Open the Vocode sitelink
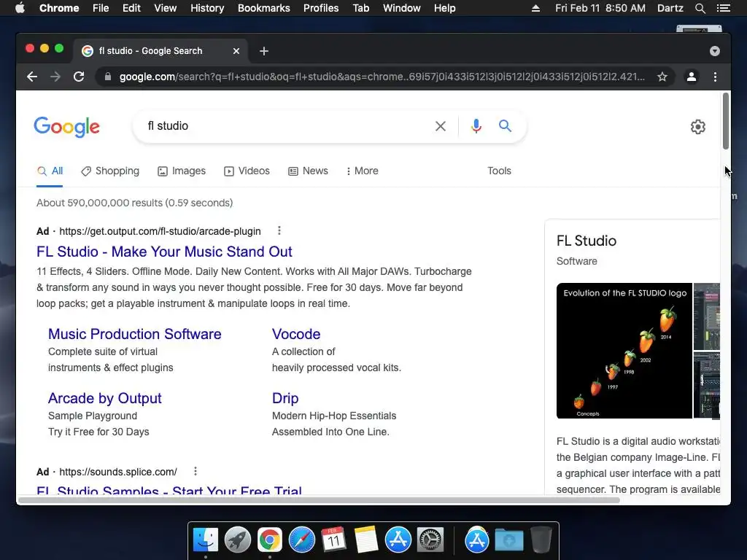This screenshot has height=560, width=747. point(296,334)
